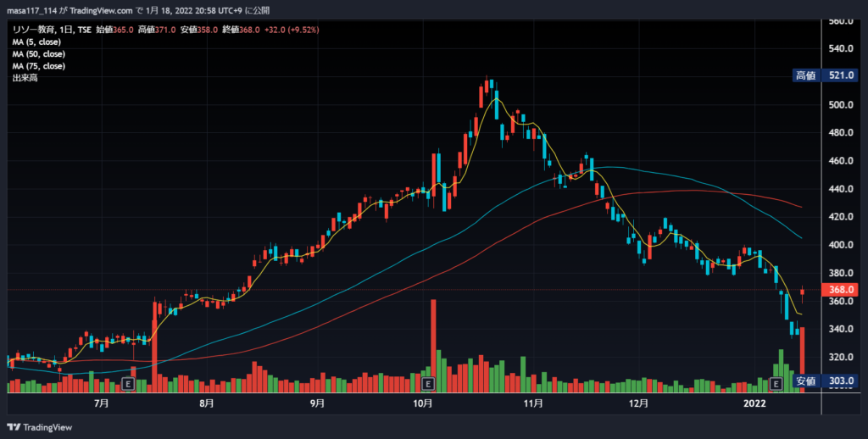
Task: Click the 460.0 price axis value
Action: [842, 161]
